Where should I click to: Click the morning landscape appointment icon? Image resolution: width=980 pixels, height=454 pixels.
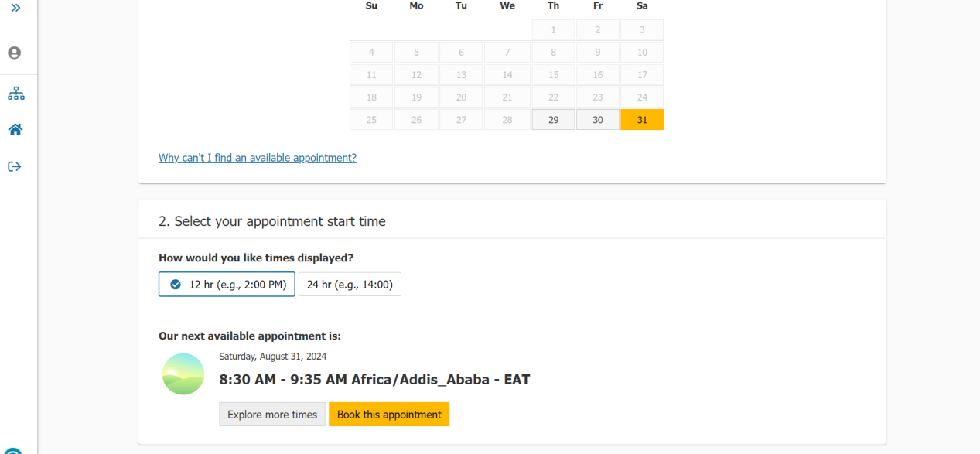(183, 374)
